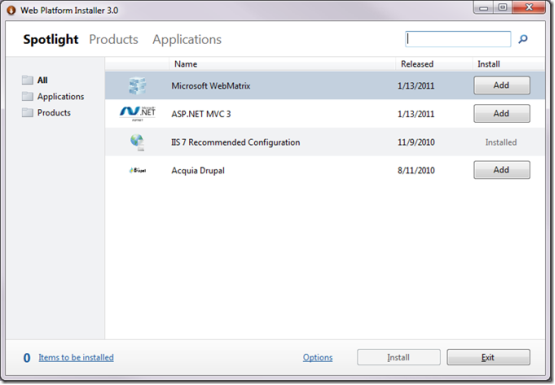The image size is (555, 385).
Task: Minimize the Web Platform Installer window
Action: (x=484, y=8)
